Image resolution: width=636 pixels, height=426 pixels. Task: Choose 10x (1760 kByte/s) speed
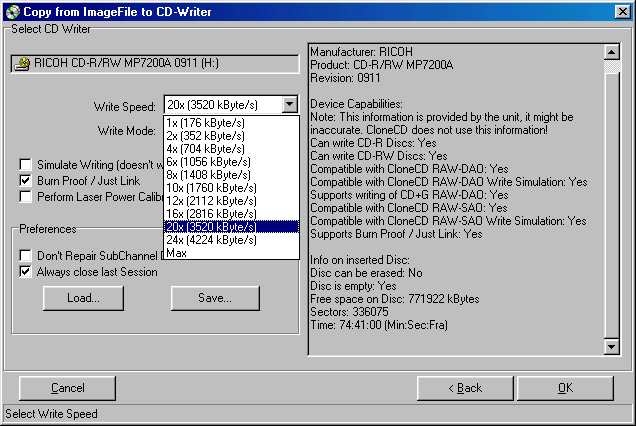(x=231, y=188)
